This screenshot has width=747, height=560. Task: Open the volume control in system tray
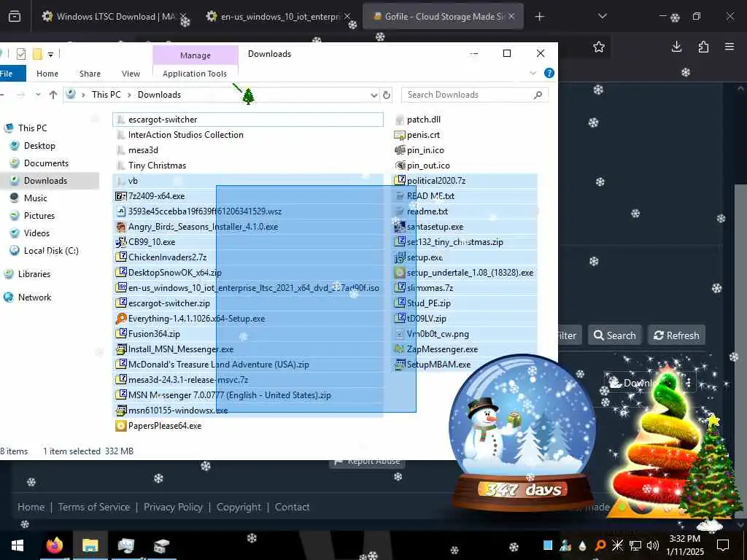pos(653,545)
